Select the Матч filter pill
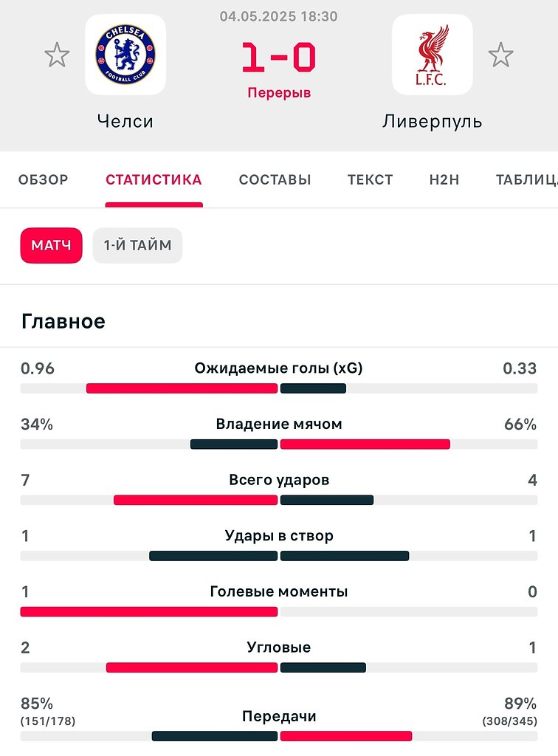 tap(51, 245)
